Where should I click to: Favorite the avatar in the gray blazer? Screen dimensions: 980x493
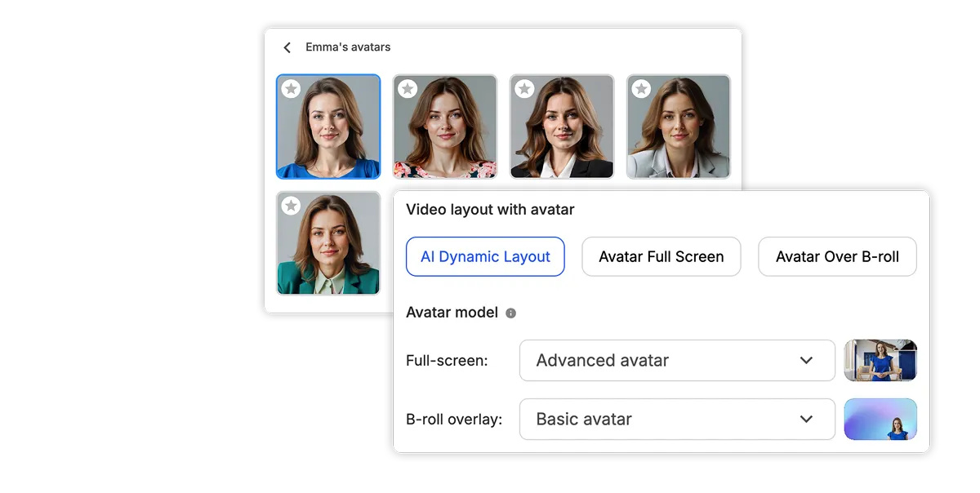tap(641, 89)
